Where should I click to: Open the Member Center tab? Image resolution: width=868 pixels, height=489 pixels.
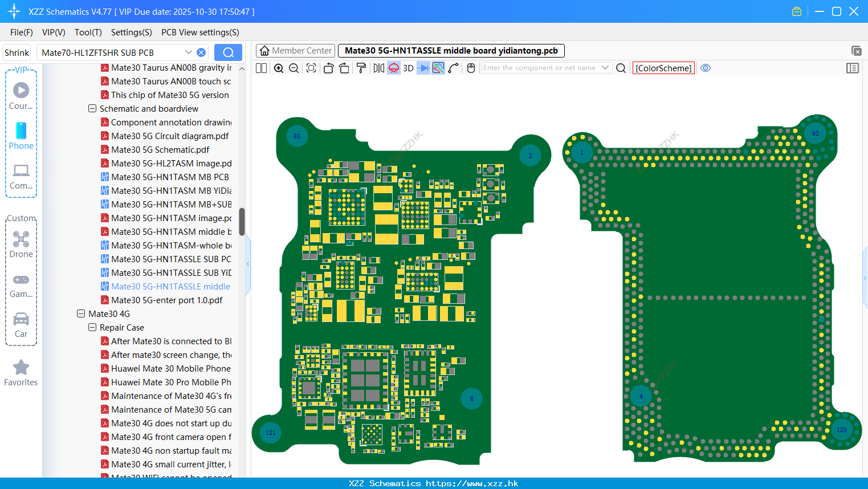[296, 51]
